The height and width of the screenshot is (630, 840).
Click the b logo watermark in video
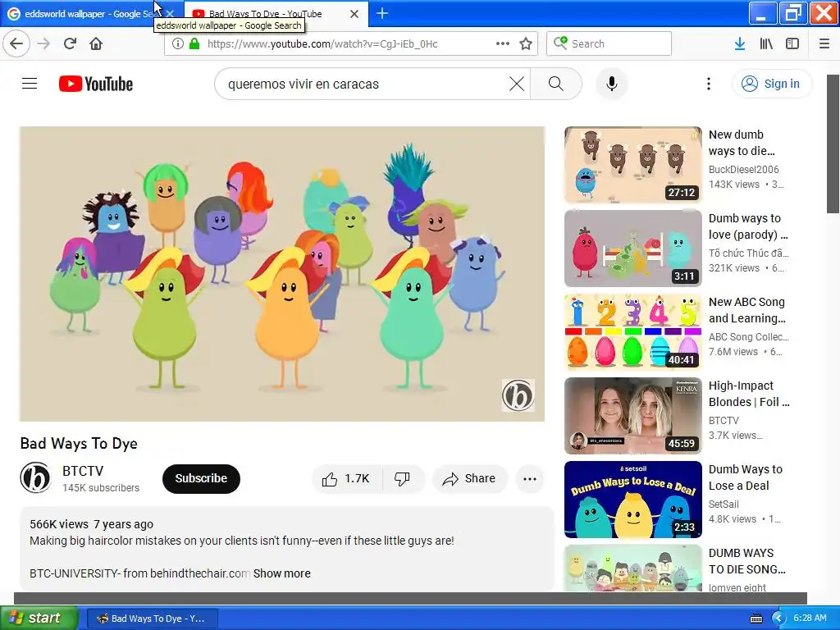[x=518, y=395]
